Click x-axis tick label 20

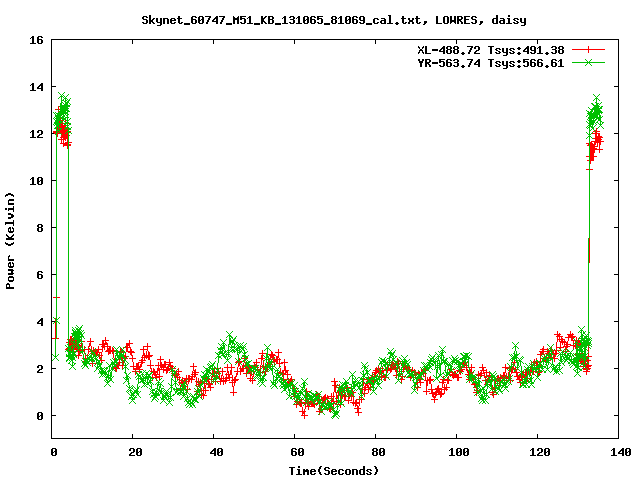click(135, 452)
